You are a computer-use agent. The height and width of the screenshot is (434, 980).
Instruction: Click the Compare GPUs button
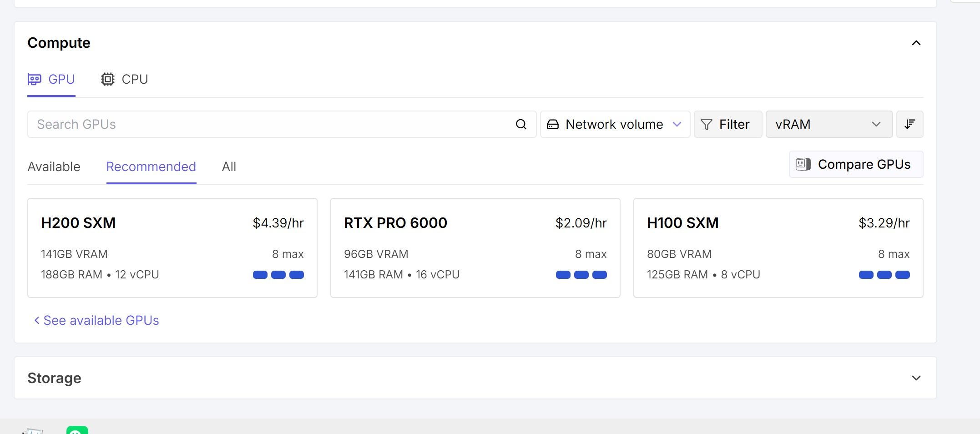point(856,164)
